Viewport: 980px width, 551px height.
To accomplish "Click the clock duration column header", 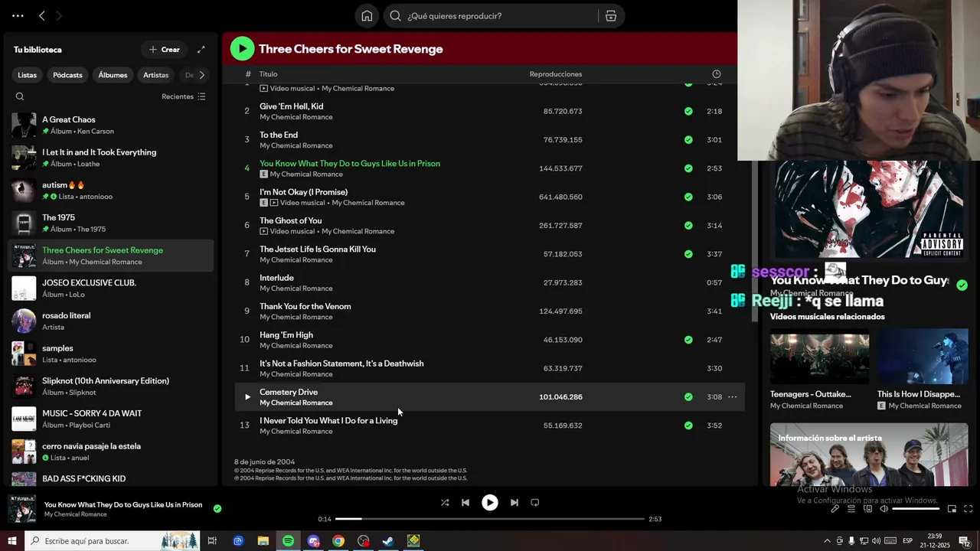I will pos(716,74).
